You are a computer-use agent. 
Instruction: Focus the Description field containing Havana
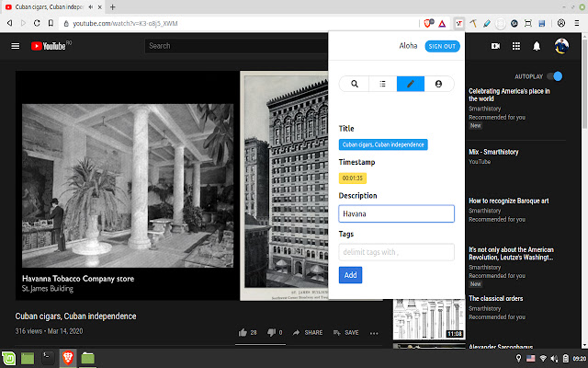396,213
